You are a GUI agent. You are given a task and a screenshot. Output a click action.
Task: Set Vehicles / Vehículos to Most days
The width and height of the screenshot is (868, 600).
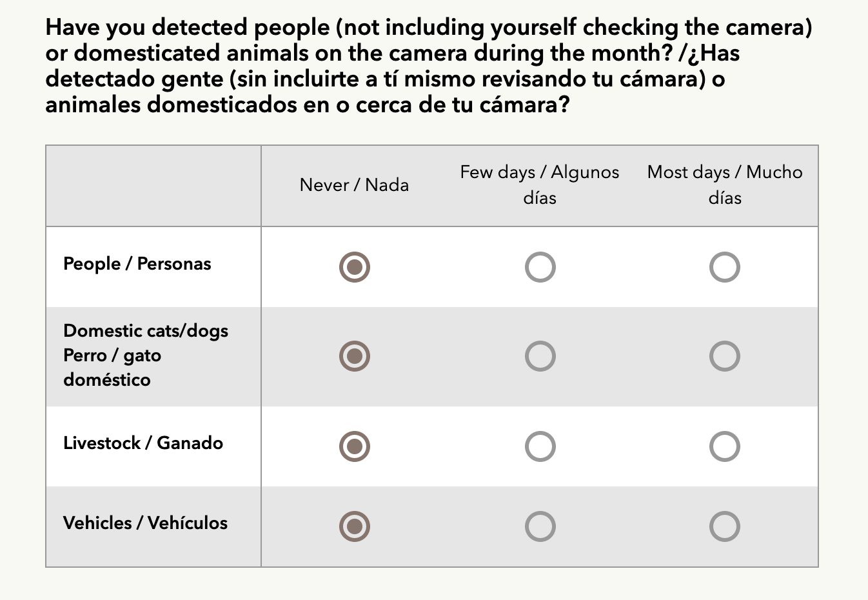[x=724, y=526]
